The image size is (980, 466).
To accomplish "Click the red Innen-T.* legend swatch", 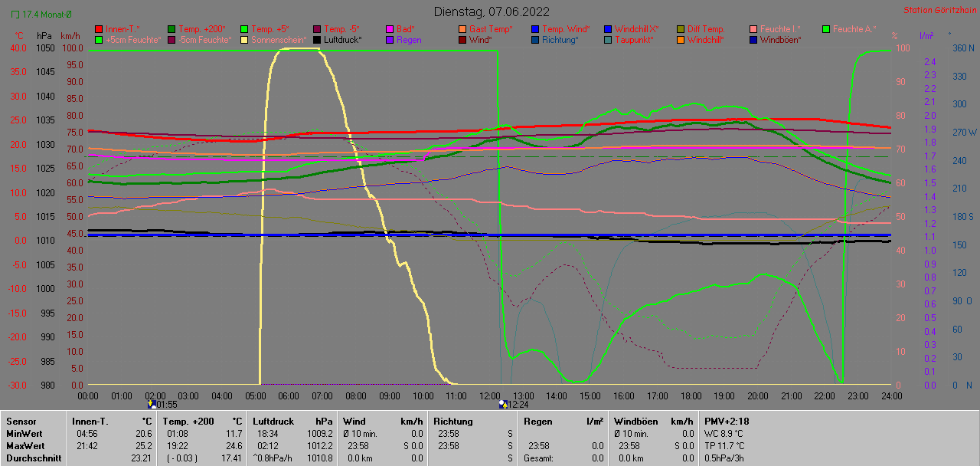I will pyautogui.click(x=99, y=29).
